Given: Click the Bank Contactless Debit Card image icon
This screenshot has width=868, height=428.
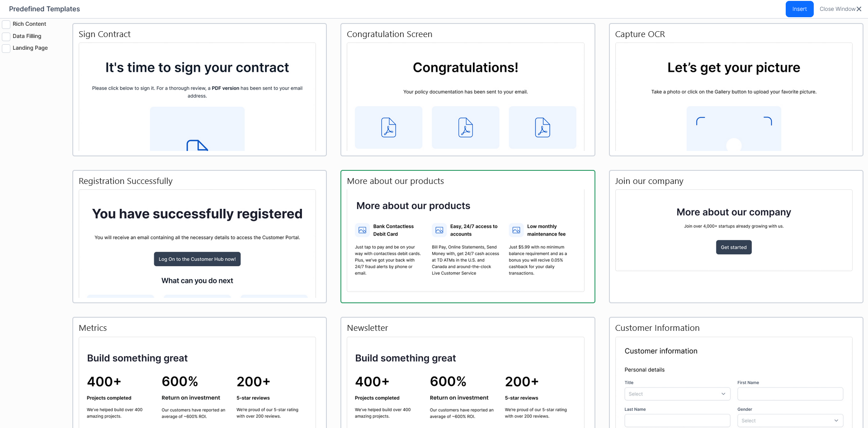Looking at the screenshot, I should 362,230.
